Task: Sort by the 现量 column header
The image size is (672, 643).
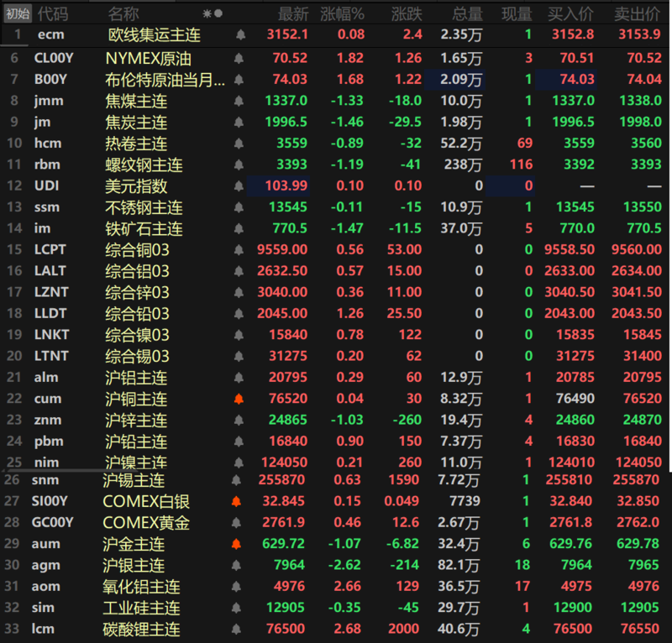Action: [x=517, y=14]
